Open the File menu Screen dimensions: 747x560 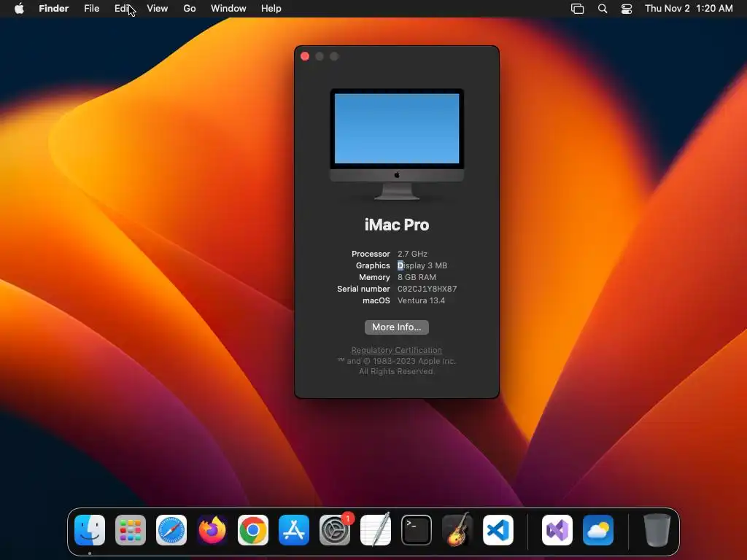(x=91, y=9)
